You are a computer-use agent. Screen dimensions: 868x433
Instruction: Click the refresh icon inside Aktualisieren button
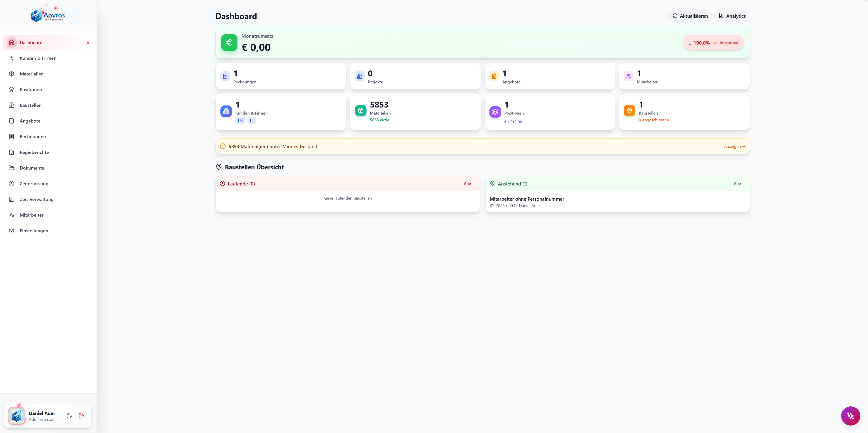click(x=675, y=16)
